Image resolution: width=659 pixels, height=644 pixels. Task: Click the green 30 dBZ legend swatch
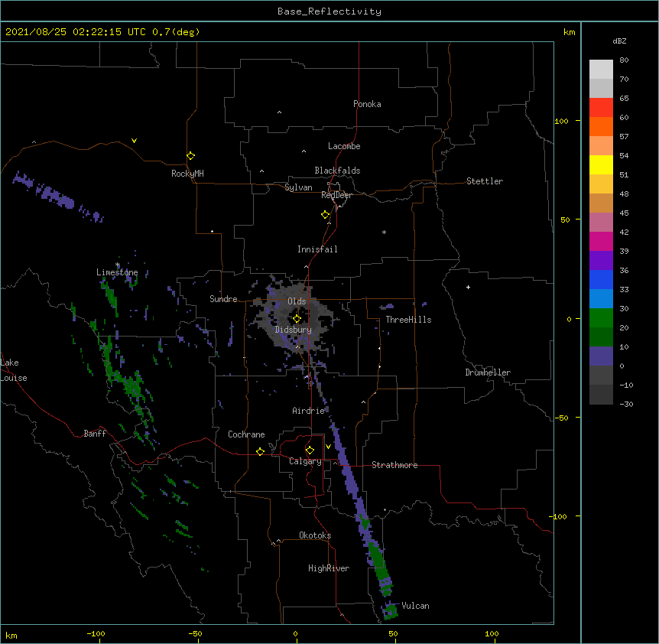601,318
